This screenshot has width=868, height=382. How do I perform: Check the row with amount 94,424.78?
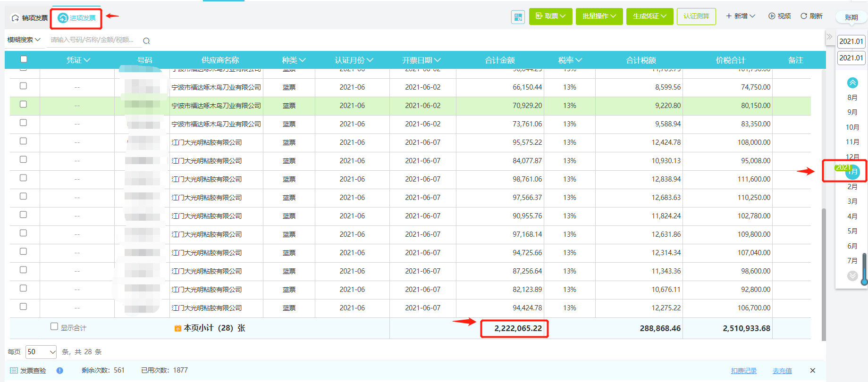[x=23, y=307]
